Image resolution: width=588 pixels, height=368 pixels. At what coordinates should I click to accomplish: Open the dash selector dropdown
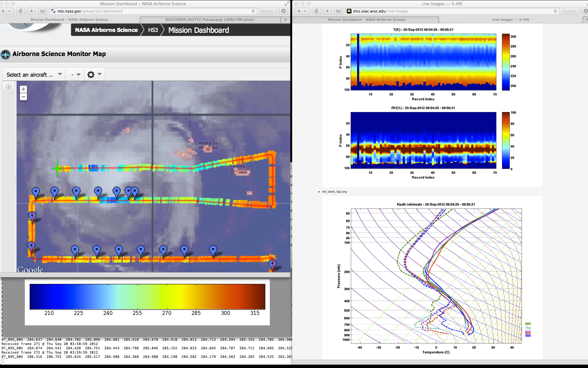coord(75,75)
